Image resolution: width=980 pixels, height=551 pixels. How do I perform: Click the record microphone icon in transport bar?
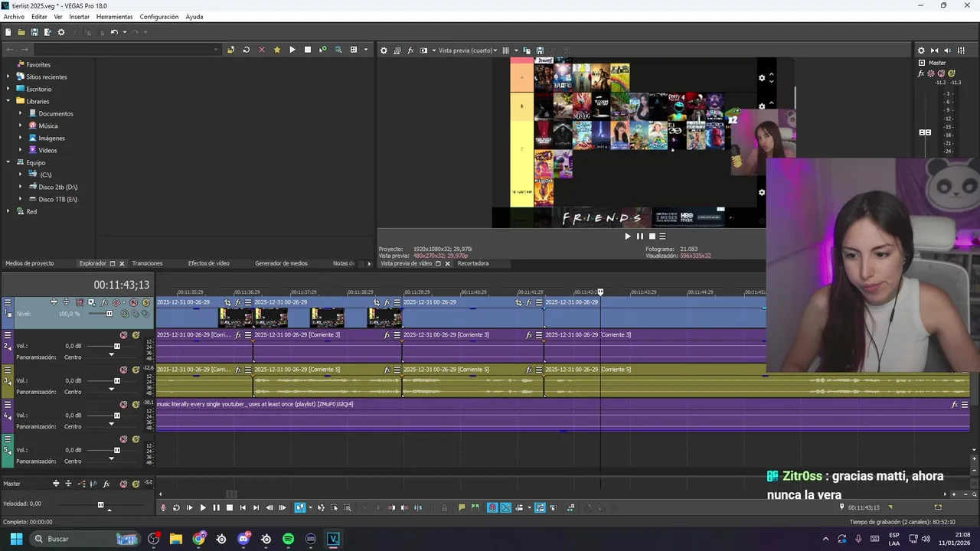163,507
